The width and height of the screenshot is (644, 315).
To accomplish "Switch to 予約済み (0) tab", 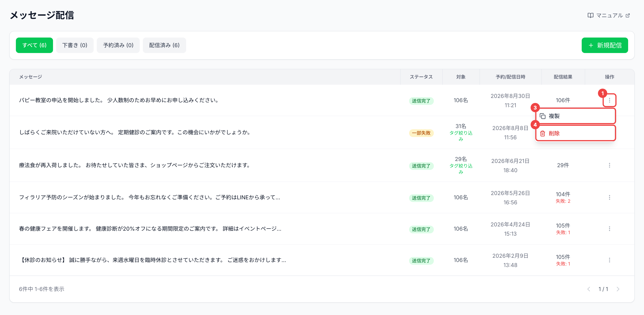I will click(118, 45).
